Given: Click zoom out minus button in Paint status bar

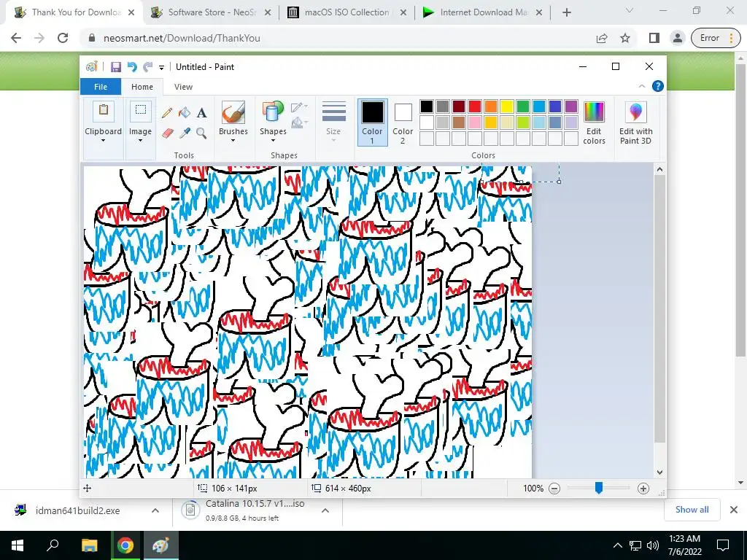Looking at the screenshot, I should pyautogui.click(x=554, y=488).
